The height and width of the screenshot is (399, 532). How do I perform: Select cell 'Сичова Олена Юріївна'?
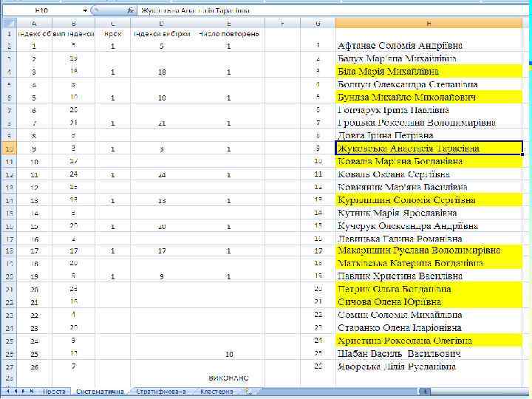tap(429, 301)
